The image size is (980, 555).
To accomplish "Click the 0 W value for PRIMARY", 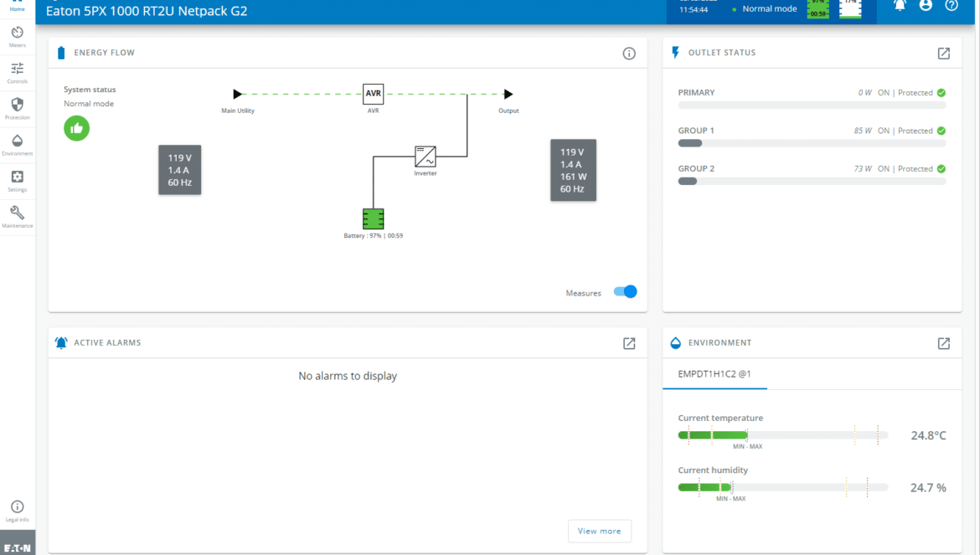I will point(865,93).
